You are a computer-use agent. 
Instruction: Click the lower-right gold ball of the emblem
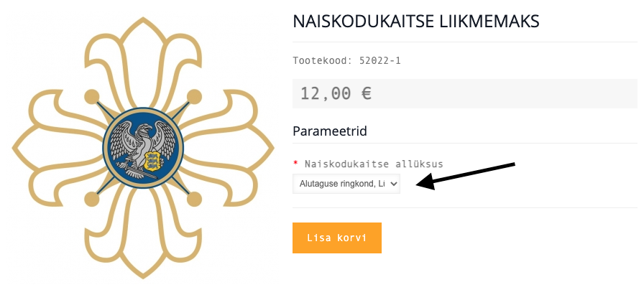point(194,200)
